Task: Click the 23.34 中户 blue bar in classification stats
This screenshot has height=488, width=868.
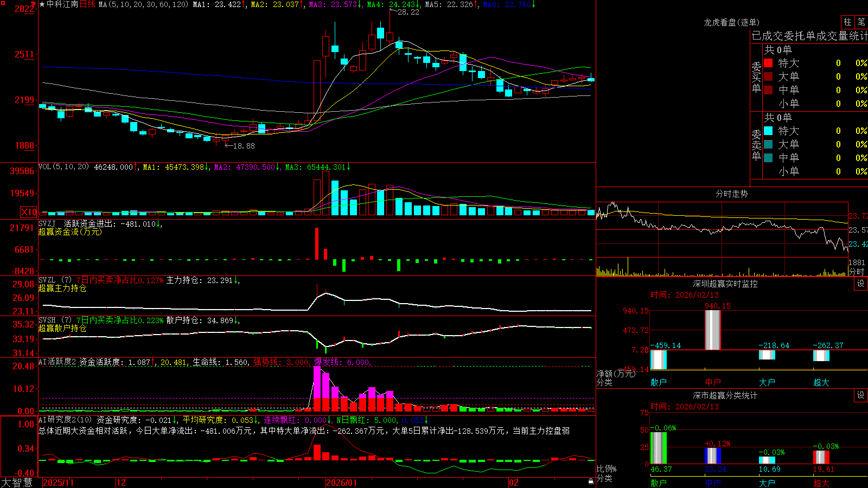Action: (713, 456)
